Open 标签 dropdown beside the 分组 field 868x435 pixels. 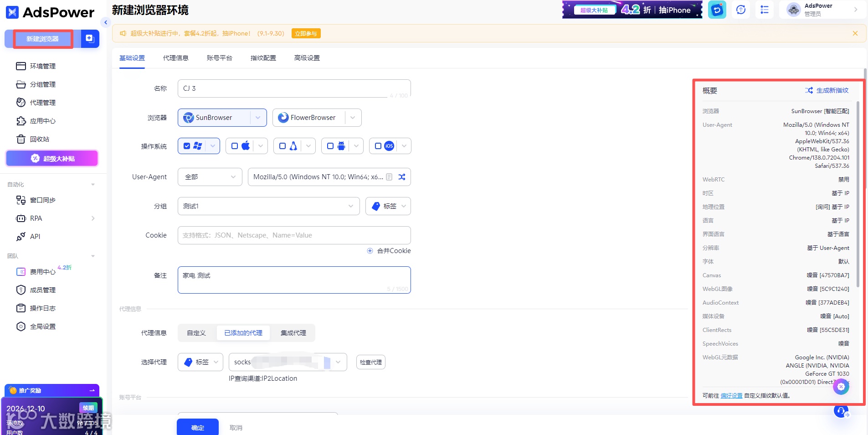[x=388, y=206]
